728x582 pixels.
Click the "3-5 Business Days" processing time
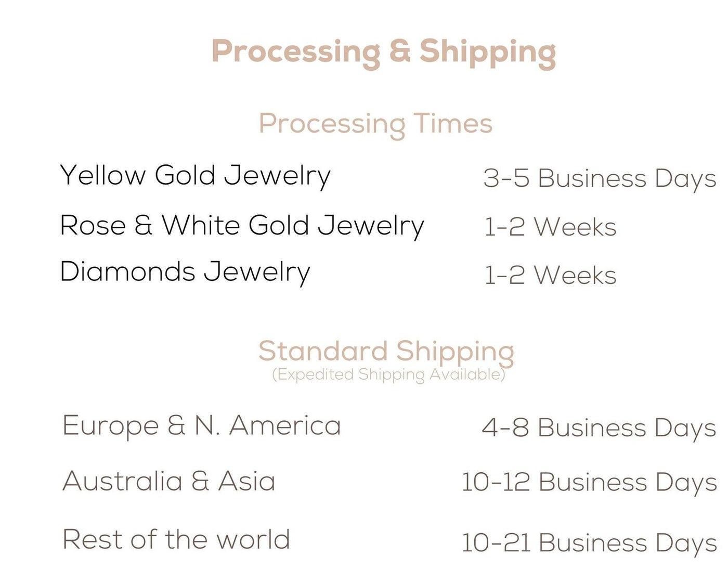[599, 178]
